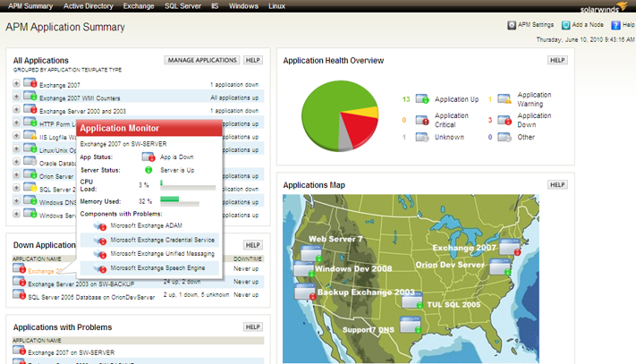Open Microsoft Exchange ADAM component
This screenshot has height=364, width=636.
tap(146, 225)
